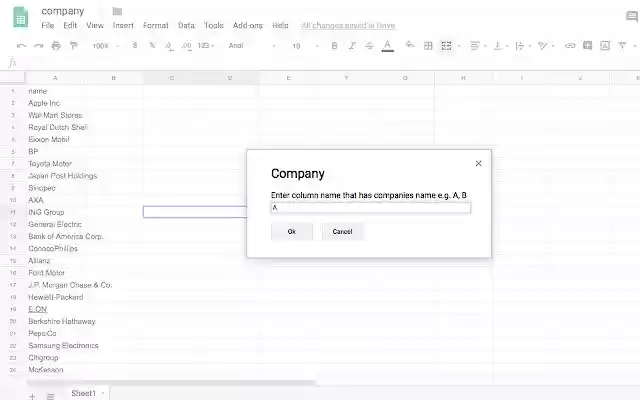
Task: Format as currency with the dollar icon
Action: click(x=135, y=45)
